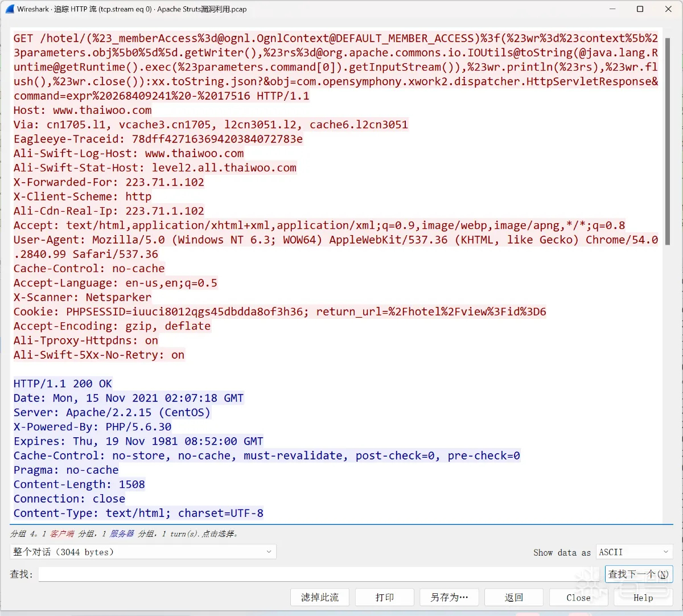Viewport: 683px width, 616px height.
Task: Click the X-Client-Scheme: http line
Action: click(83, 196)
